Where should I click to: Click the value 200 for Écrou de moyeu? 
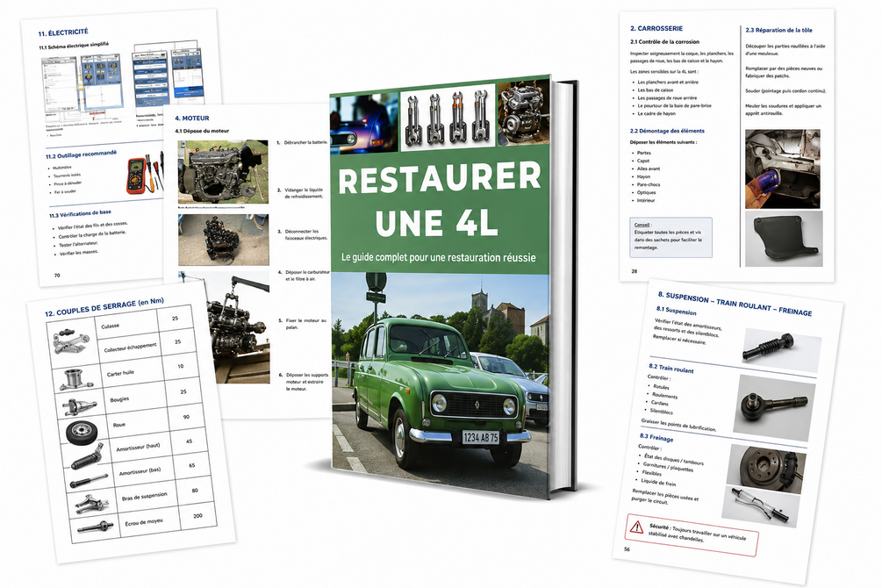click(x=197, y=515)
